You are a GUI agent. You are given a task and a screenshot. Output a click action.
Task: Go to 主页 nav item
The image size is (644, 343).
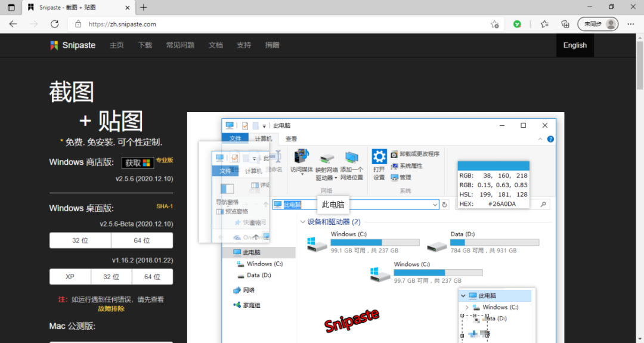pos(117,45)
